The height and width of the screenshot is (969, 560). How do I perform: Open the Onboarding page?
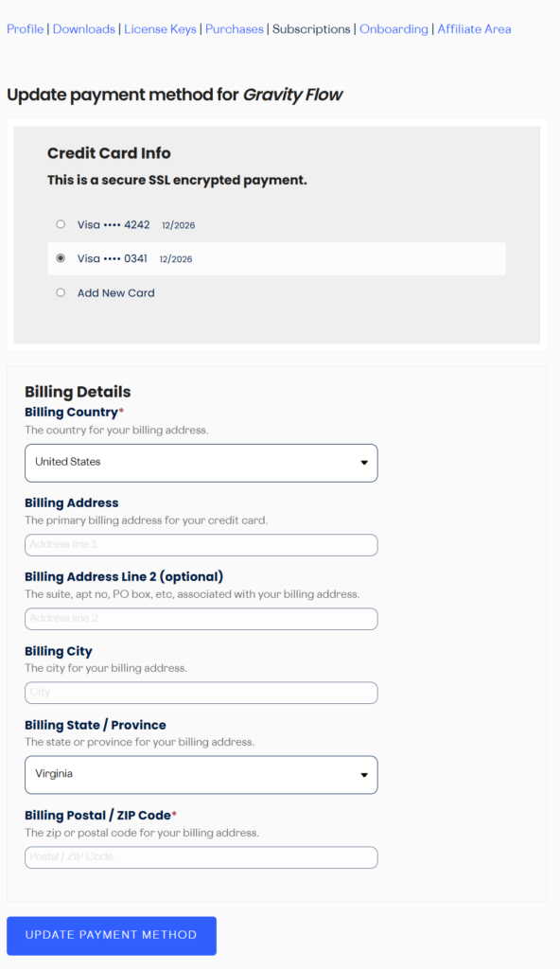click(394, 29)
